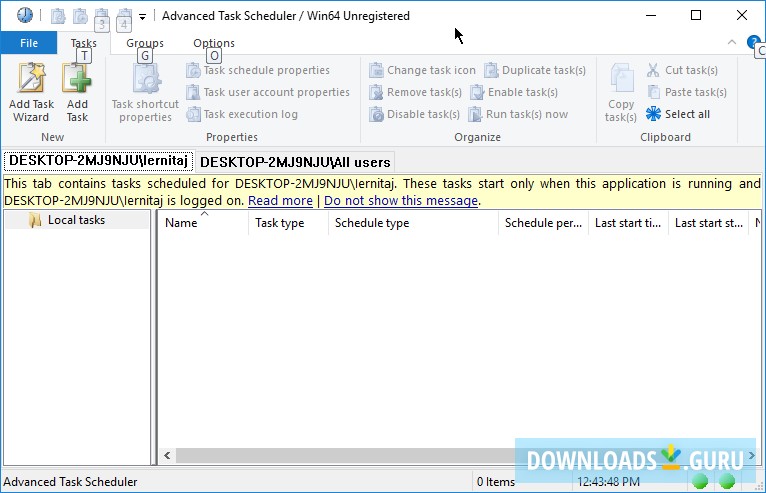766x493 pixels.
Task: Switch to the Tasks ribbon tab
Action: pos(84,43)
